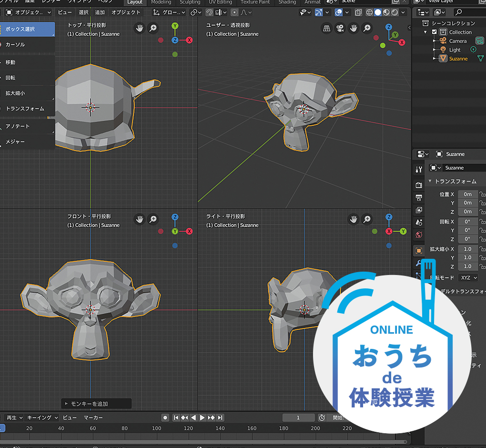The height and width of the screenshot is (448, 486).
Task: Click pan hand icon in user view
Action: (354, 28)
